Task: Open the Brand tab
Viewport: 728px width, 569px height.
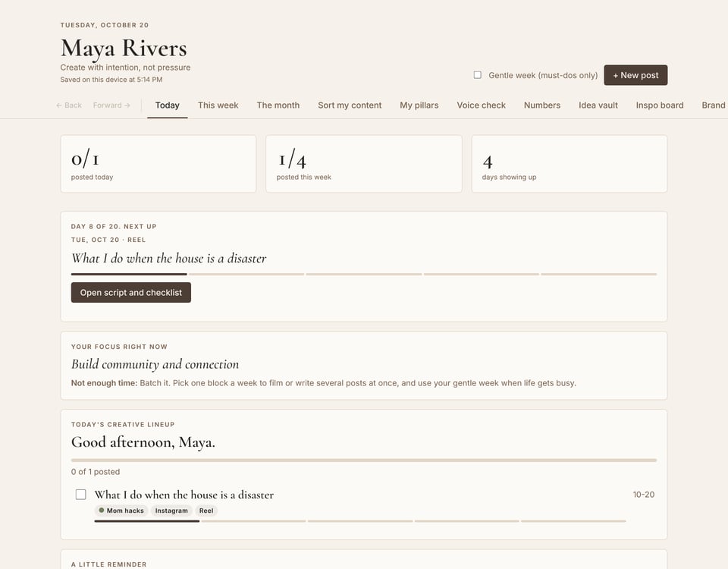Action: point(714,105)
